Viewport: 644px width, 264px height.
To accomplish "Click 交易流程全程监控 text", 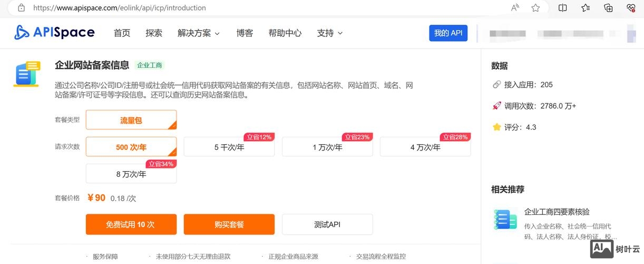I will coord(381,257).
